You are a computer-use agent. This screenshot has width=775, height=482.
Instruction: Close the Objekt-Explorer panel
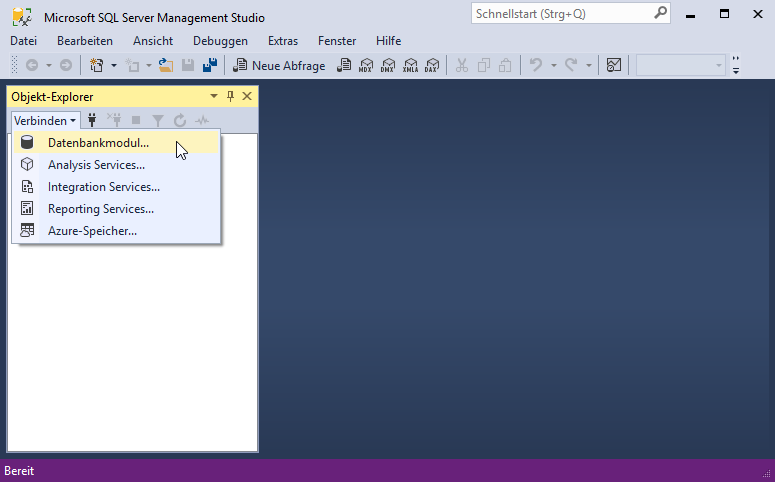[247, 96]
